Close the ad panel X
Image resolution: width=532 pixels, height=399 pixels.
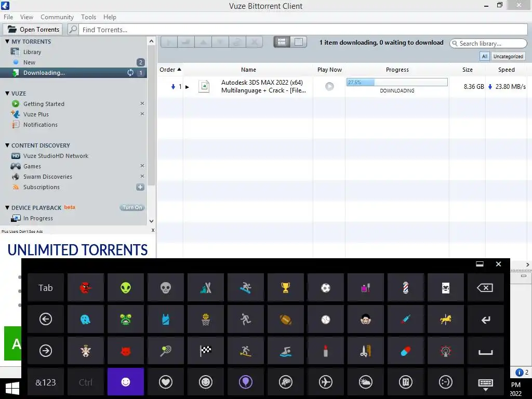pyautogui.click(x=153, y=230)
